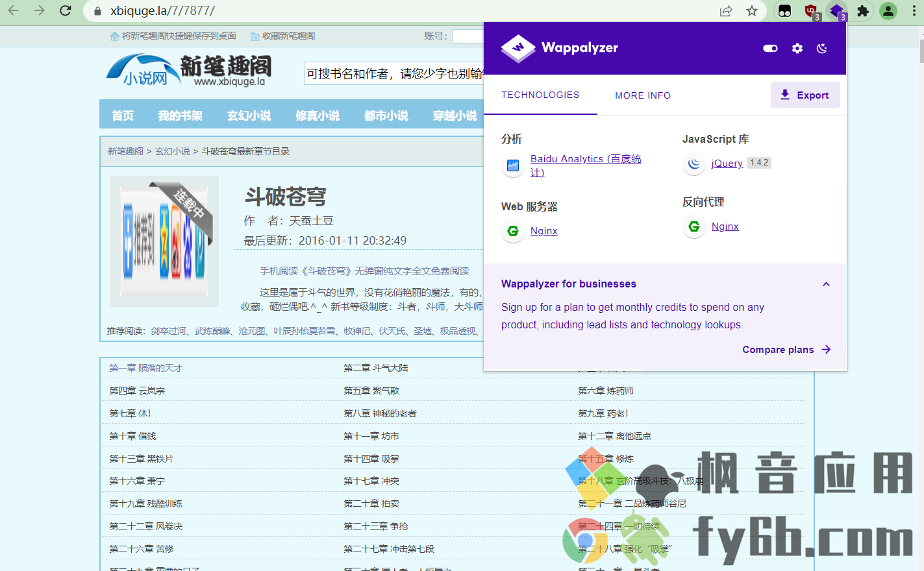The width and height of the screenshot is (924, 571).
Task: Open chapter 第十六章 萧宁
Action: [x=137, y=481]
